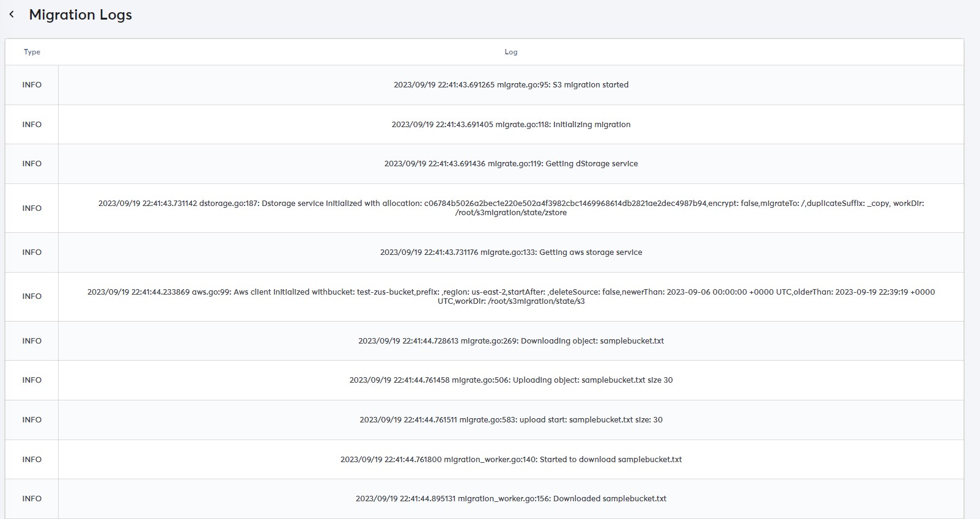Select the 'S3 migration started' log entry
Screen dimensions: 980x519
pyautogui.click(x=510, y=85)
